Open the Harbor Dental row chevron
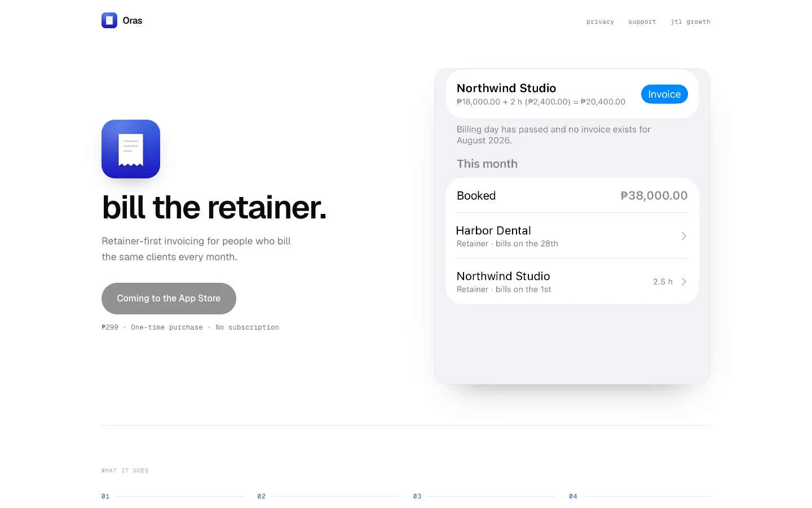 click(x=683, y=236)
